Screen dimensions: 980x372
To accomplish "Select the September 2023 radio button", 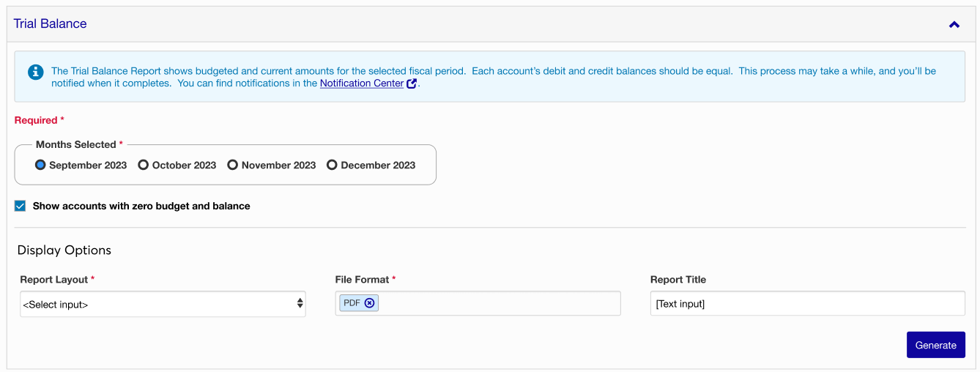I will point(41,165).
